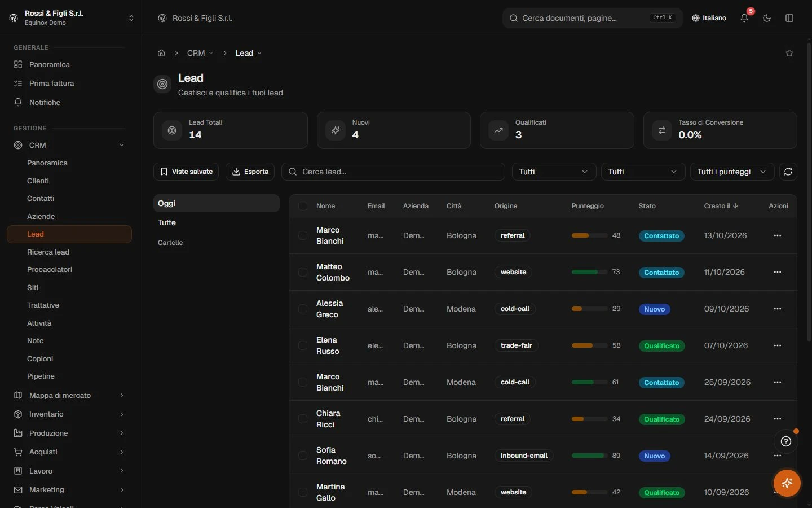The image size is (812, 508).
Task: Open actions menu for Martina Gallo
Action: 778,492
